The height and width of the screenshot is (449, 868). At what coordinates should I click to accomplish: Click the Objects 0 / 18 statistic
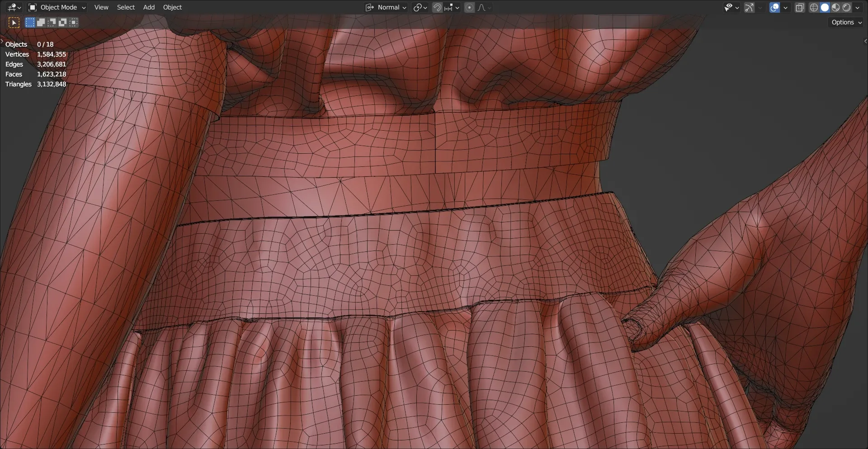coord(29,44)
